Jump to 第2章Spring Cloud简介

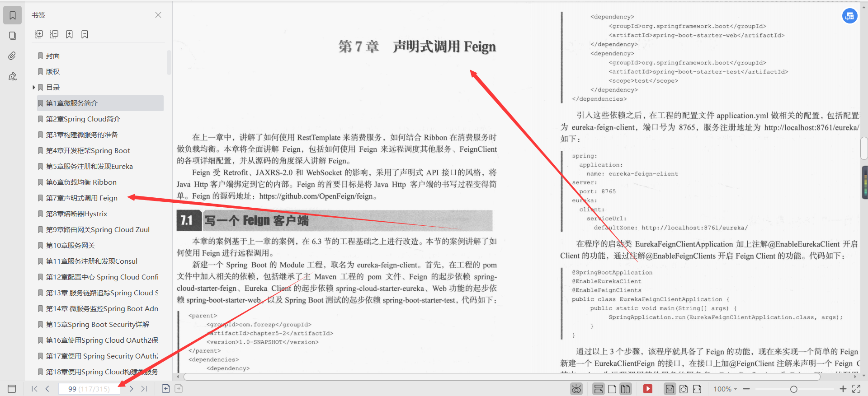tap(83, 119)
